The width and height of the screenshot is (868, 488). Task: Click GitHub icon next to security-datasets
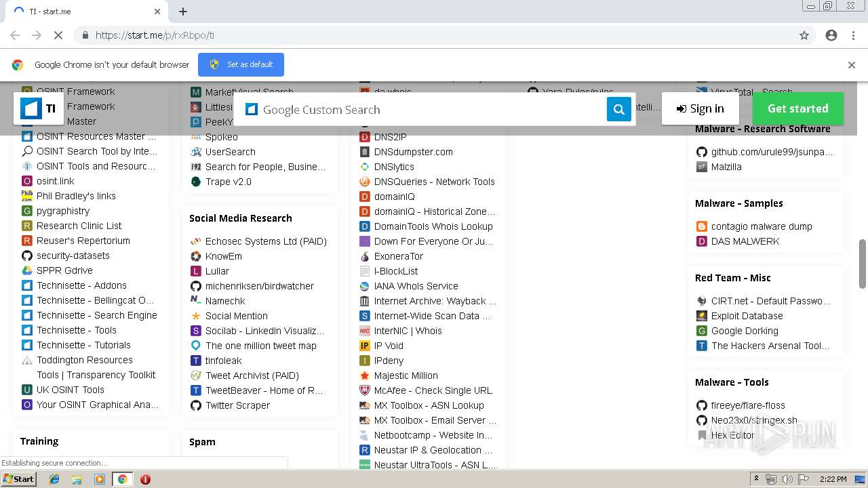click(x=27, y=256)
